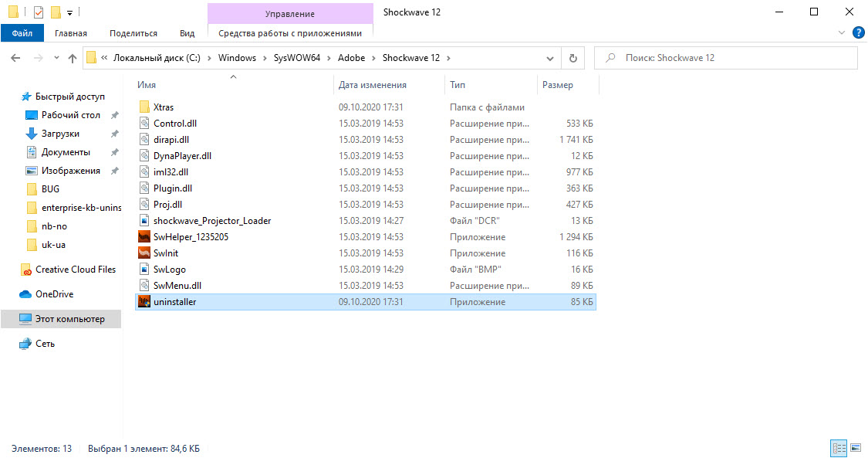
Task: Expand the chevron after SysWOW64 breadcrumb
Action: click(329, 58)
